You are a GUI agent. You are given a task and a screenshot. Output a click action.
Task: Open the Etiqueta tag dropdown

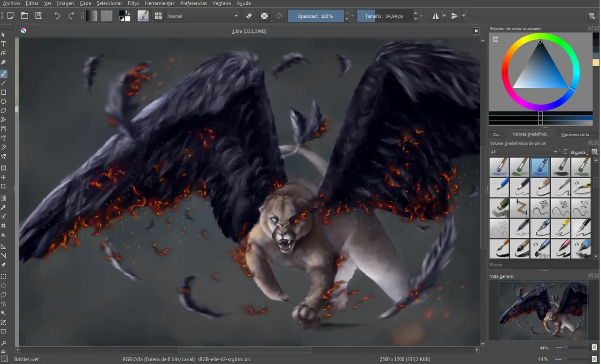click(x=576, y=152)
